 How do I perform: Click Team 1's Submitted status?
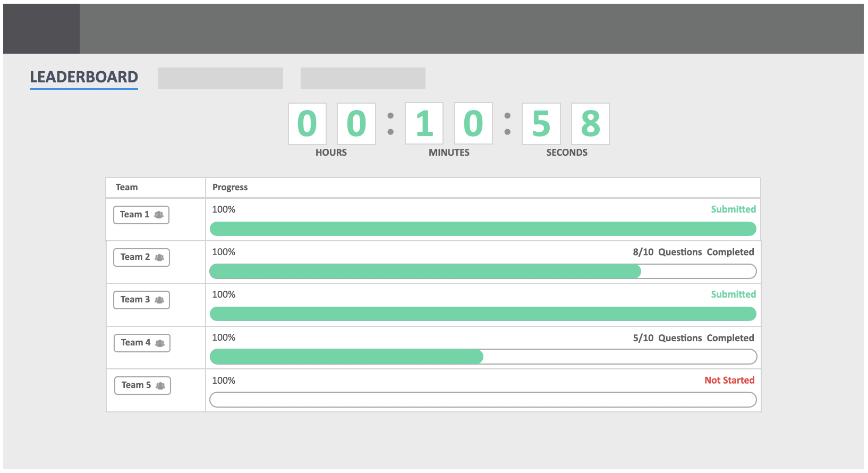734,209
